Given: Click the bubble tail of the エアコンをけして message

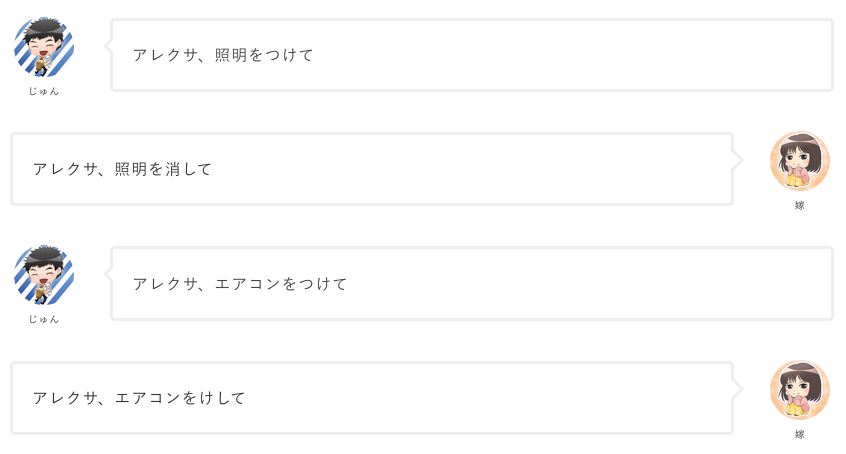Looking at the screenshot, I should click(x=738, y=389).
